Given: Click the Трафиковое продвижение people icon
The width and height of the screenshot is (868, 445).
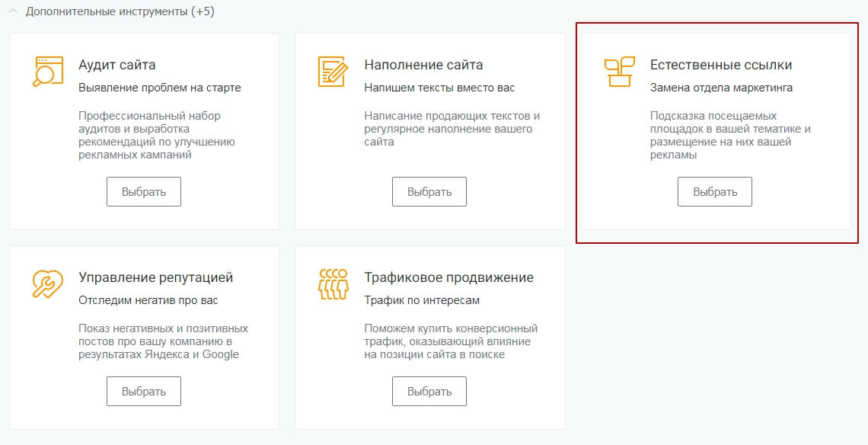Looking at the screenshot, I should point(333,284).
